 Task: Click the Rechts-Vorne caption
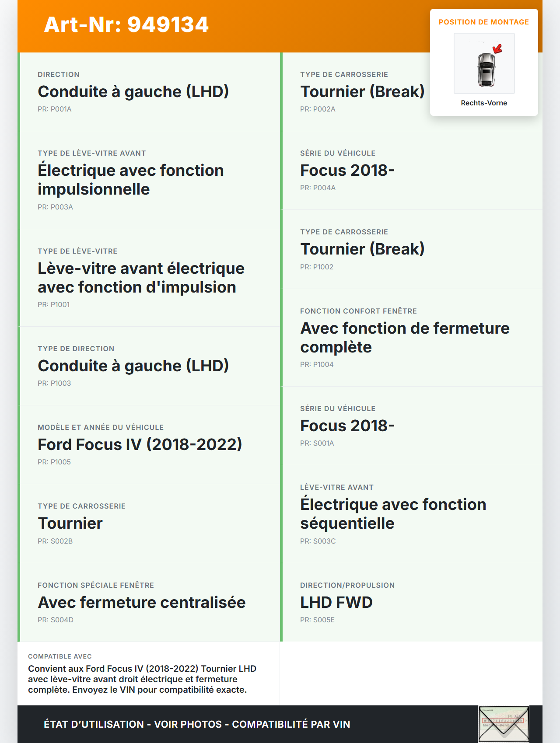click(x=483, y=103)
